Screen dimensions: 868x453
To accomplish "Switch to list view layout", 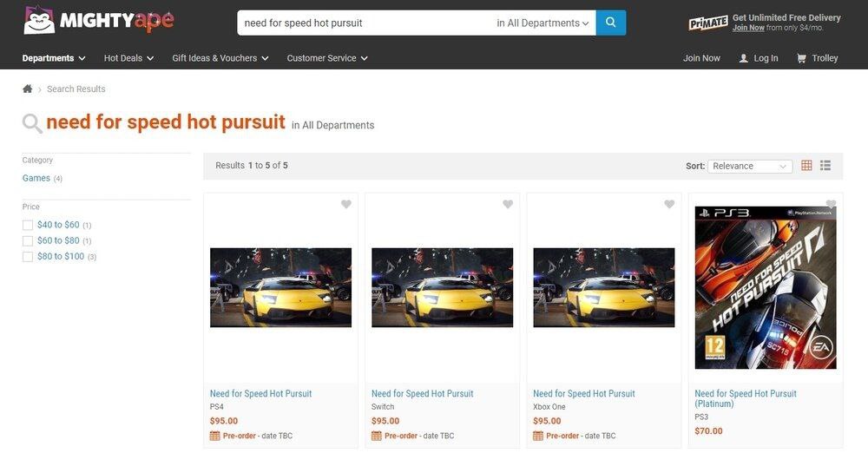I will [x=825, y=166].
